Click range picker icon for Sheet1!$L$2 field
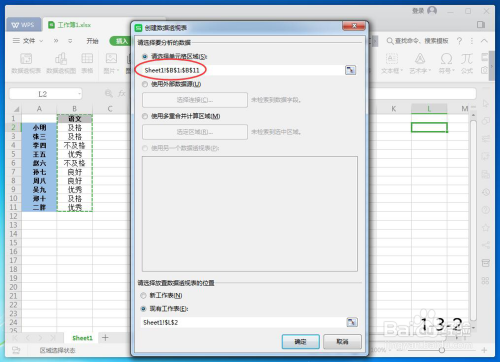This screenshot has width=500, height=362. coord(352,322)
